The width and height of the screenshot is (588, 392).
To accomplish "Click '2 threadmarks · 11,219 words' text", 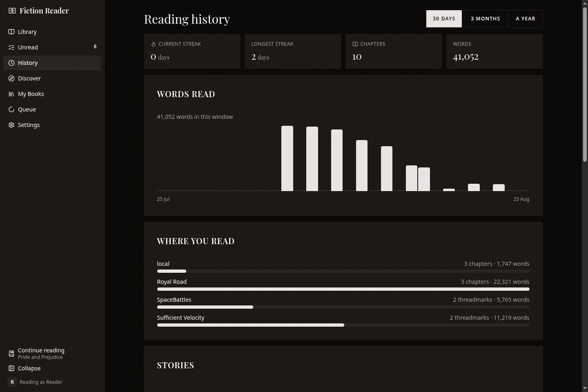I will click(x=490, y=318).
